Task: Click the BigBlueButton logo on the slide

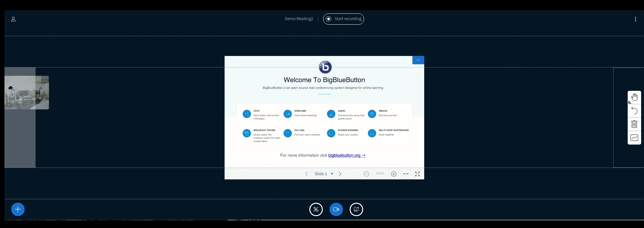Action: (x=325, y=67)
